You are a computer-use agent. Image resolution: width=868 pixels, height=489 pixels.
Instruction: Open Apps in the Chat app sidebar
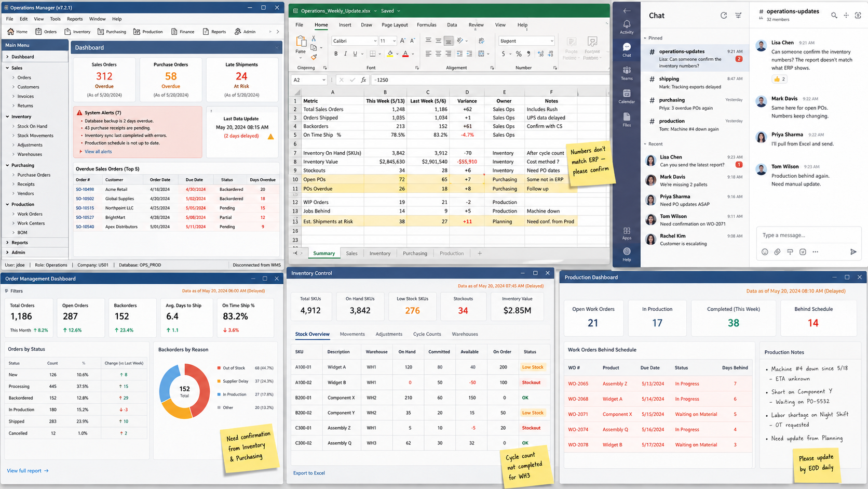(627, 233)
